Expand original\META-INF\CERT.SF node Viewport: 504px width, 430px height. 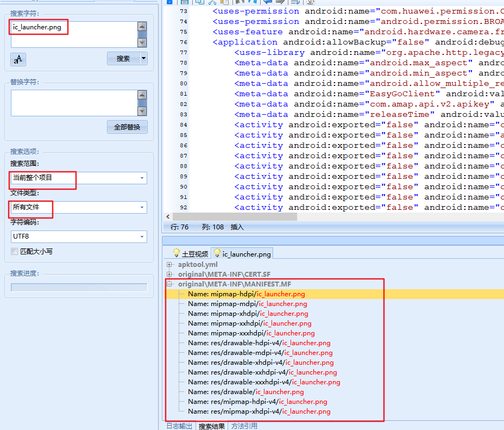pos(169,274)
